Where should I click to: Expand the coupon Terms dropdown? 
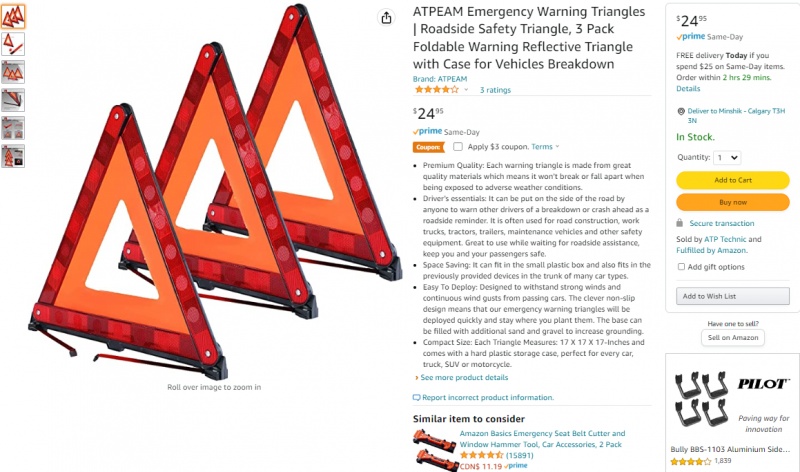point(545,146)
